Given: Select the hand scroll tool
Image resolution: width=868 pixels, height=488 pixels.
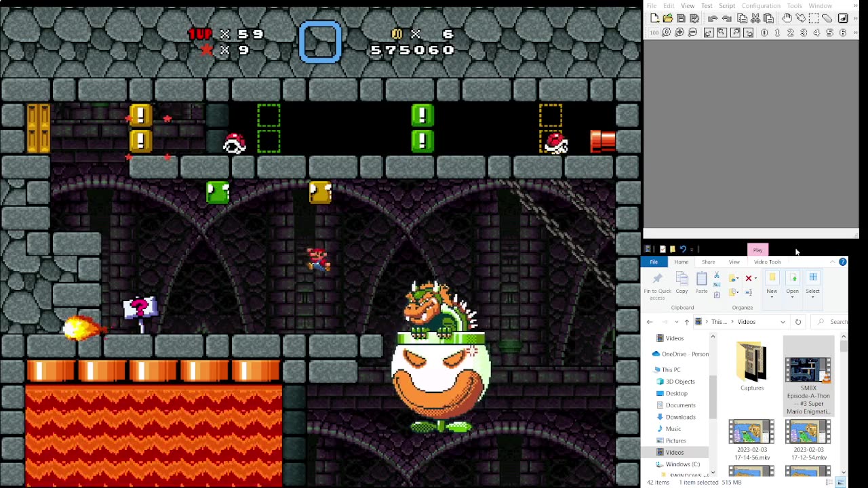Looking at the screenshot, I should [787, 18].
